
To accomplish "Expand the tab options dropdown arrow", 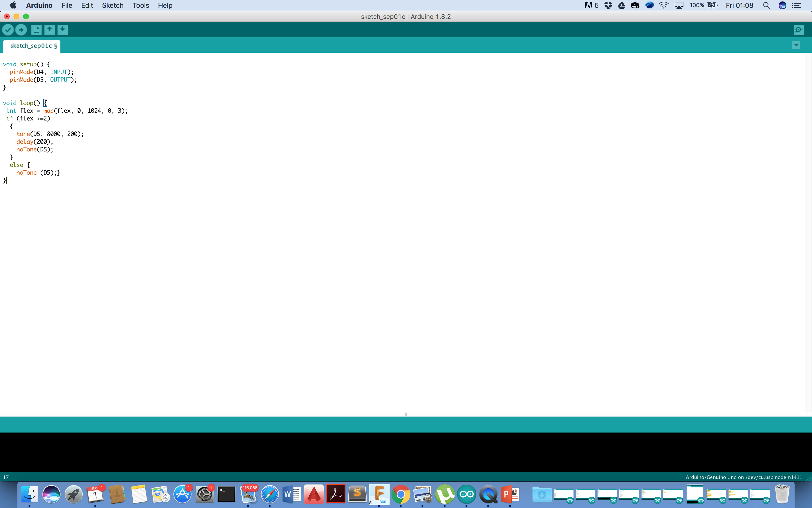I will pos(796,45).
